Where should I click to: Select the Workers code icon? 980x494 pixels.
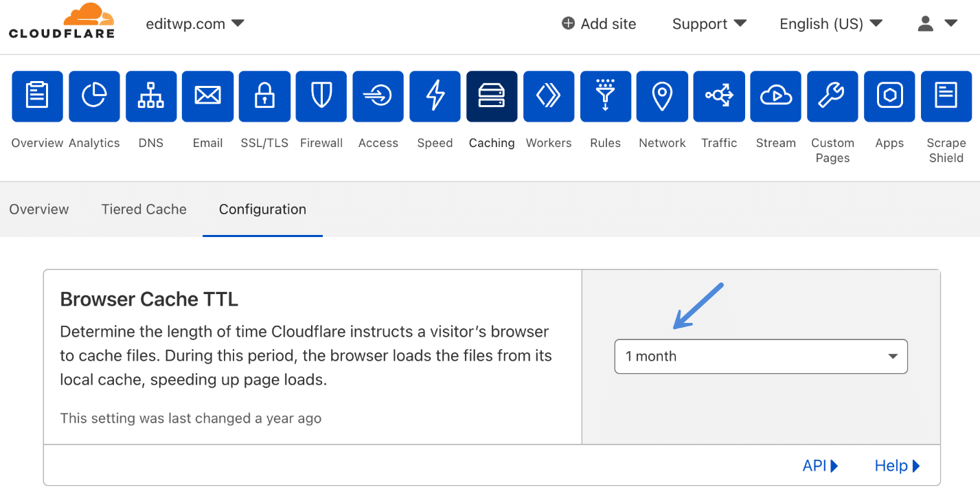coord(549,97)
